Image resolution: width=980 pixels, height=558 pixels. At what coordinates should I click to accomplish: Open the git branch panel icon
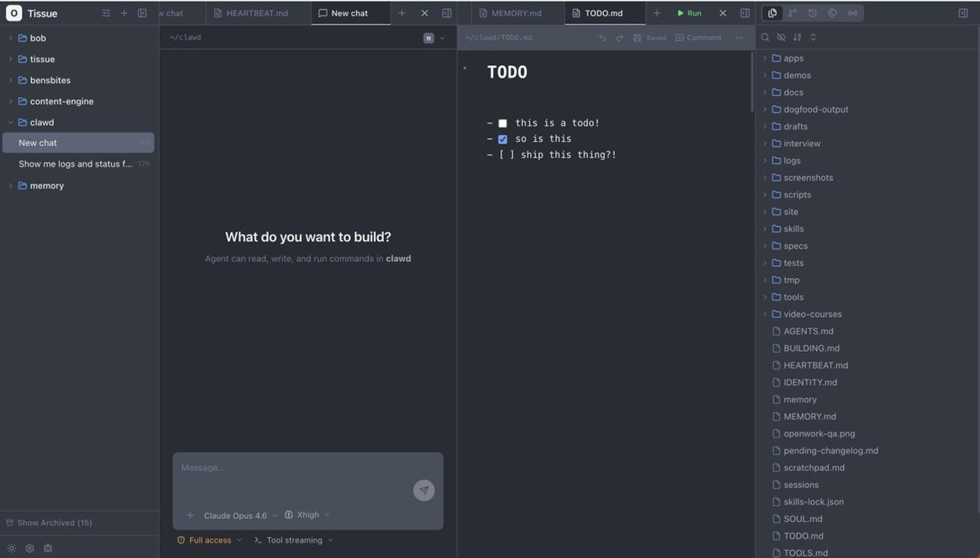point(792,13)
